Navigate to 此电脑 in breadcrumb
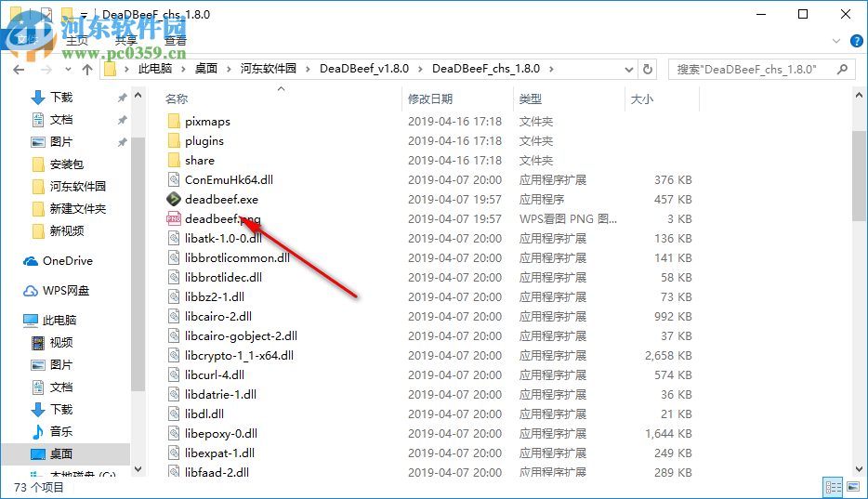Viewport: 868px width, 499px height. (155, 69)
